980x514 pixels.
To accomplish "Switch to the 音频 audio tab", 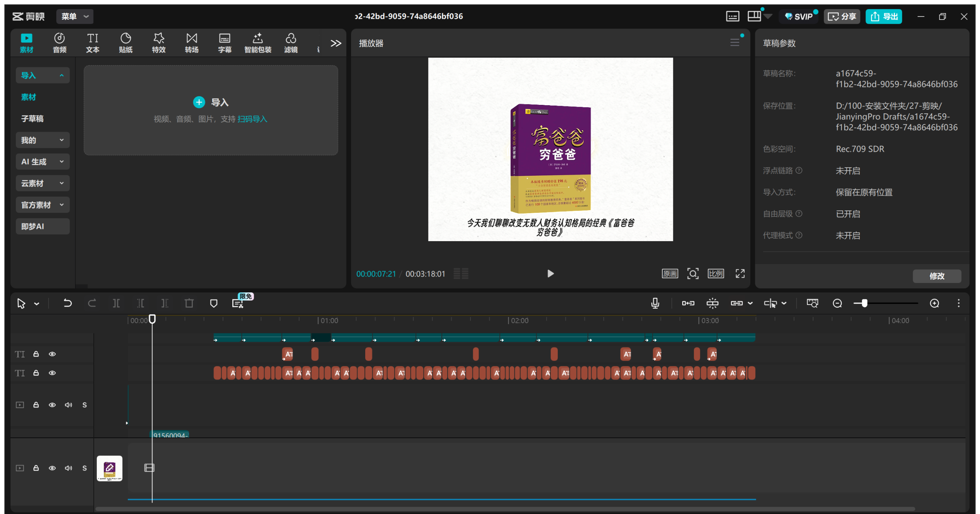I will click(59, 42).
